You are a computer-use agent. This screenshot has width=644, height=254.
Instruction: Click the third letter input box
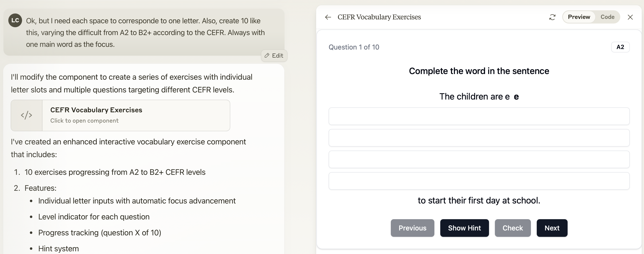pos(479,159)
